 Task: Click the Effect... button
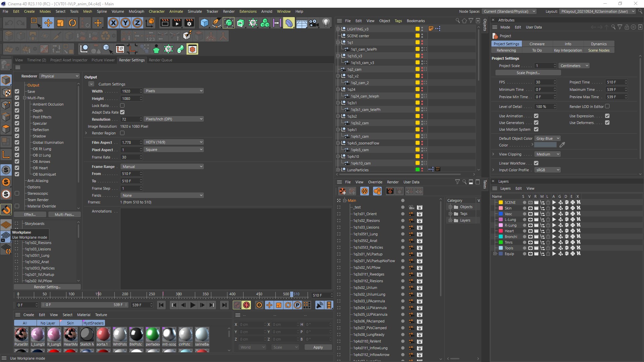(30, 215)
